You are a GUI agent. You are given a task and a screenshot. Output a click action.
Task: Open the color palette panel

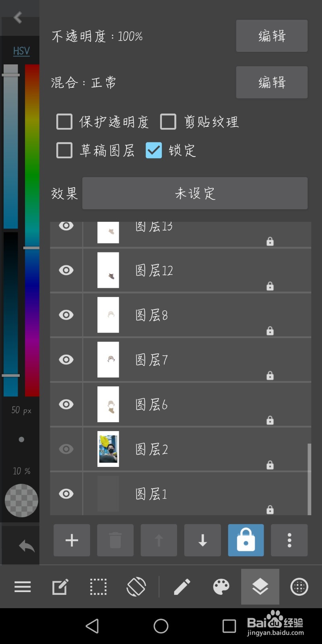coord(221,587)
